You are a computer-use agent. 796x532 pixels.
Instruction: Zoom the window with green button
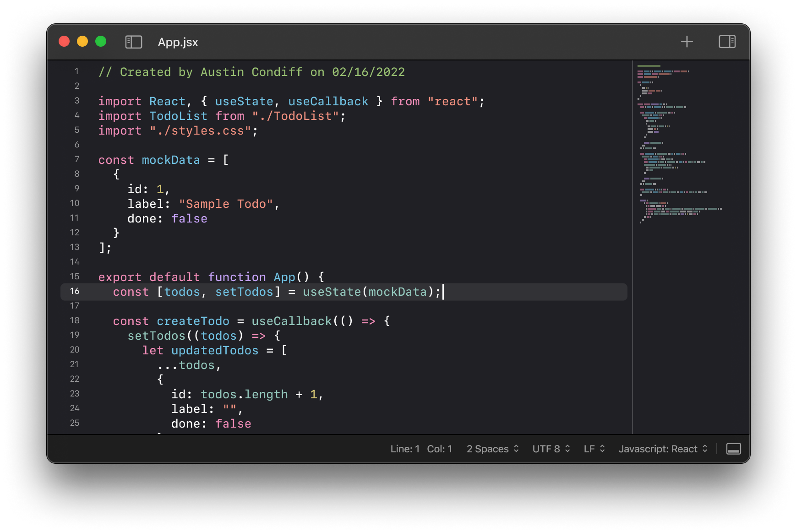point(101,42)
